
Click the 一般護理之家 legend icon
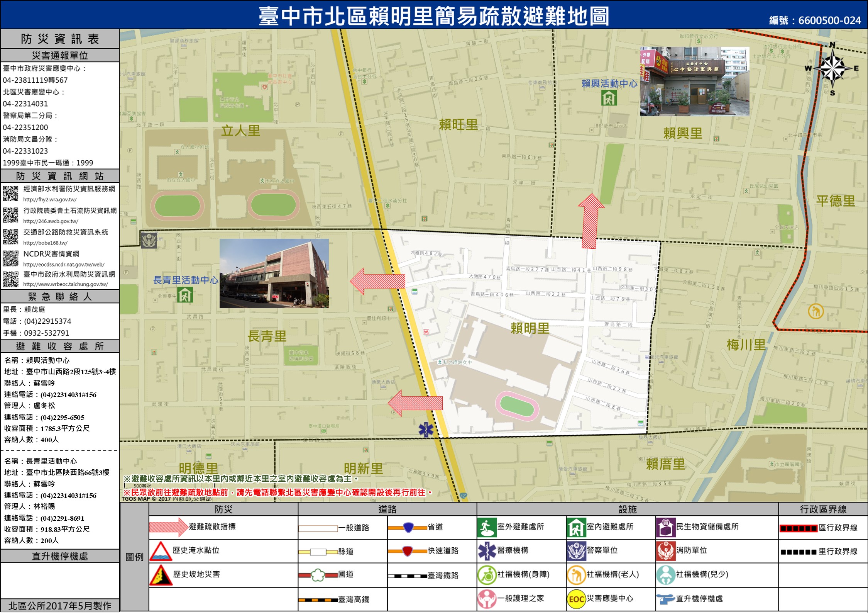tap(487, 599)
